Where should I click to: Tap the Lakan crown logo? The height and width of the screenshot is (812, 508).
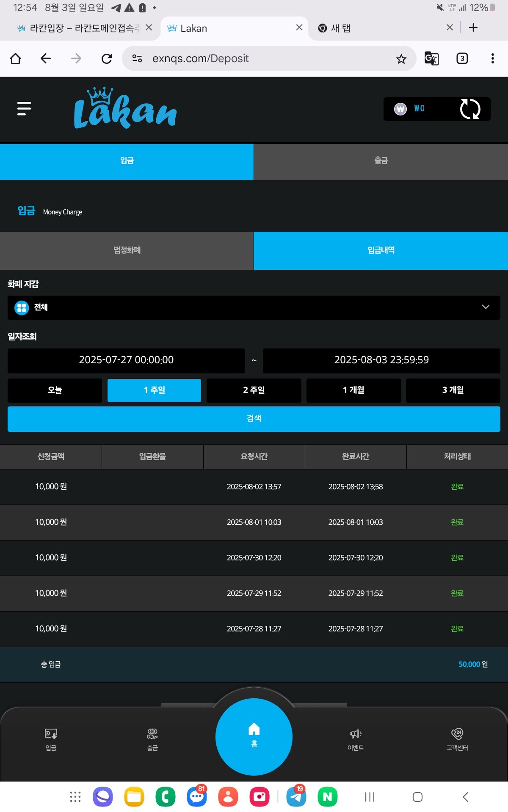[125, 108]
